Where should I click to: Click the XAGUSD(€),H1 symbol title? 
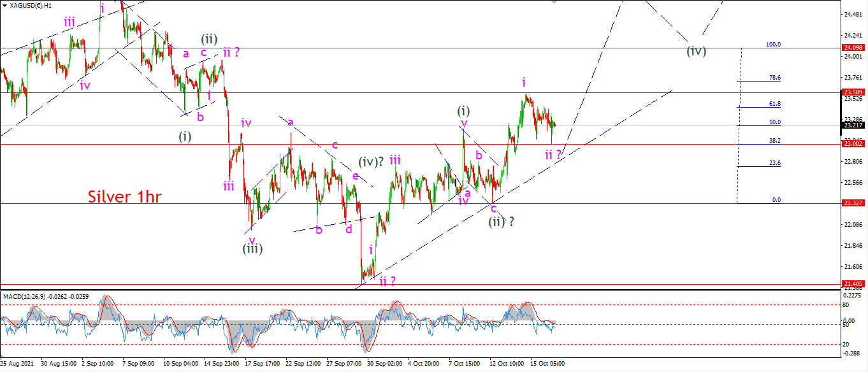[x=31, y=6]
